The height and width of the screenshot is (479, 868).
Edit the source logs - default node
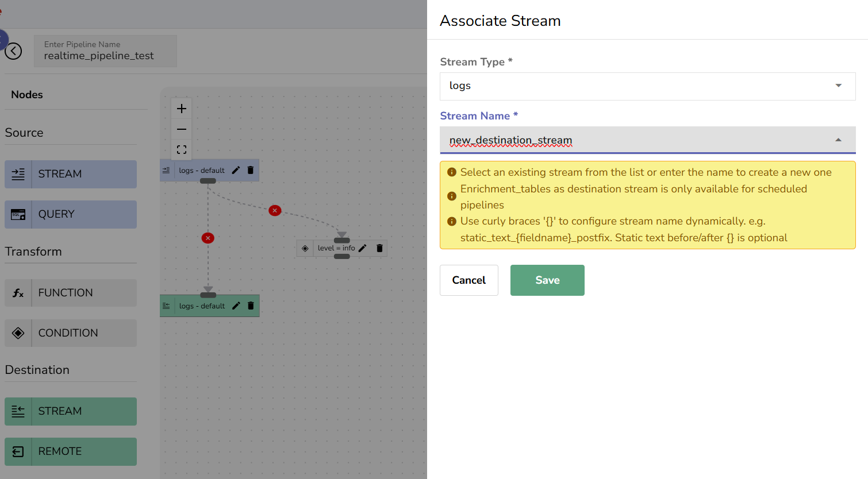click(236, 171)
